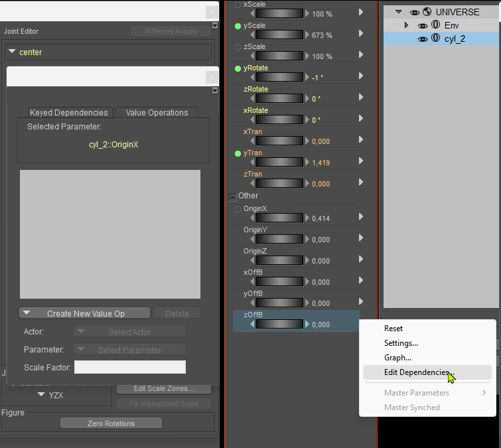Viewport: 501px width, 448px height.
Task: Open the xTran parameter options arrow
Action: click(x=361, y=139)
